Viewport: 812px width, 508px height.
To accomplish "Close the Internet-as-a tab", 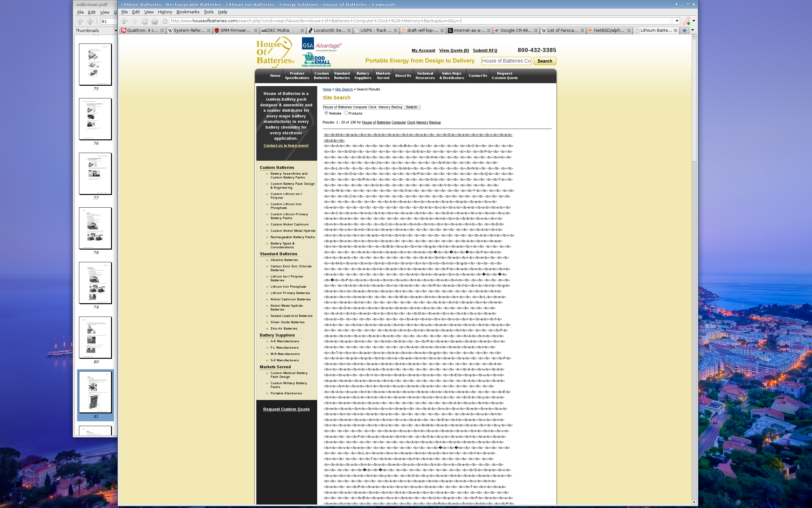I will point(488,30).
